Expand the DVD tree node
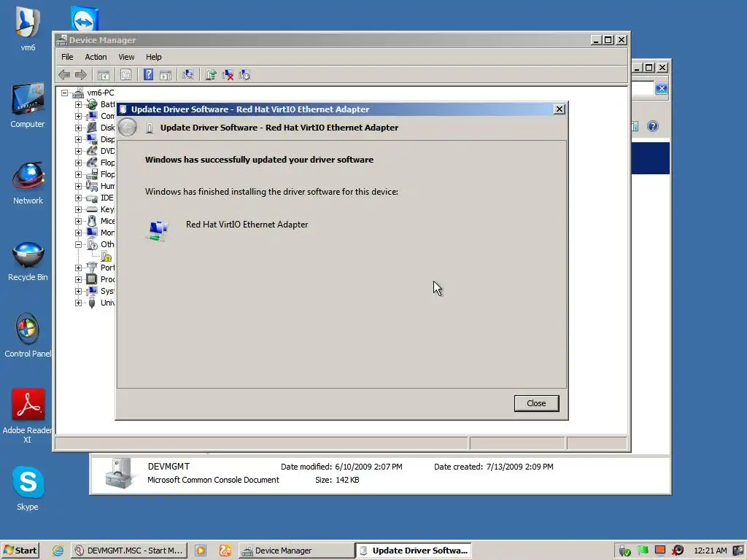Image resolution: width=747 pixels, height=560 pixels. coord(78,151)
